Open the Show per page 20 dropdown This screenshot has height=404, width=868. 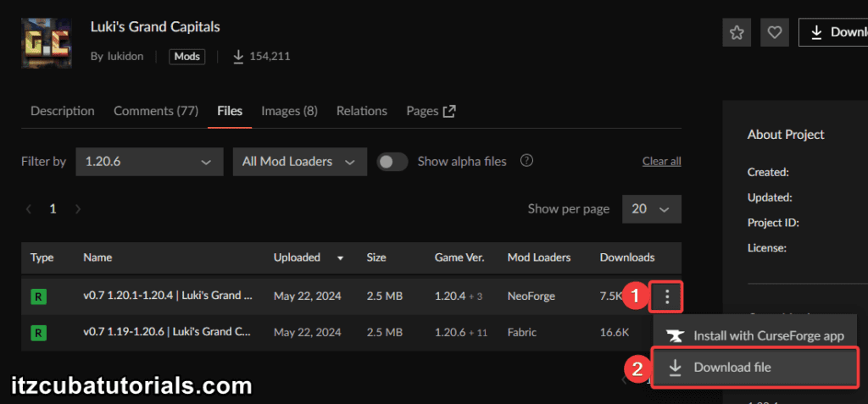[x=651, y=208]
